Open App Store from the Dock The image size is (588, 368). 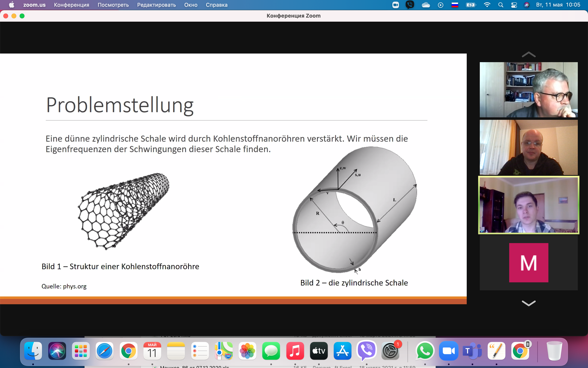[x=343, y=351]
